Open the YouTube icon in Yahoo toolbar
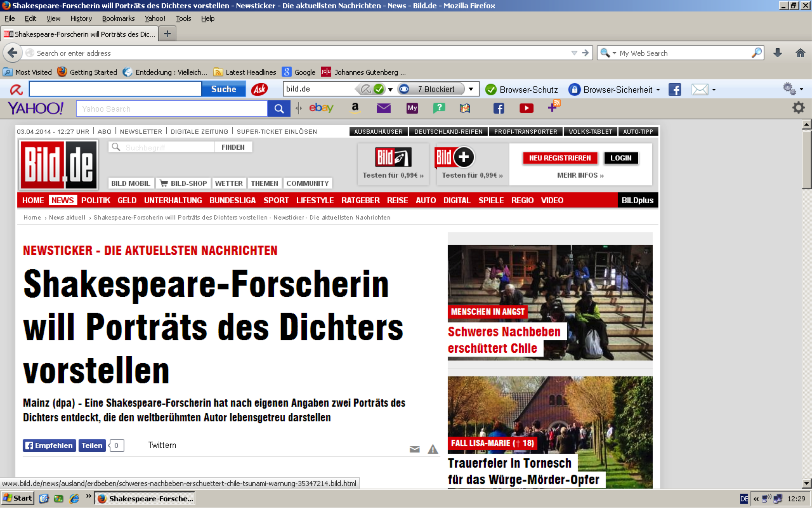This screenshot has height=508, width=812. 526,108
